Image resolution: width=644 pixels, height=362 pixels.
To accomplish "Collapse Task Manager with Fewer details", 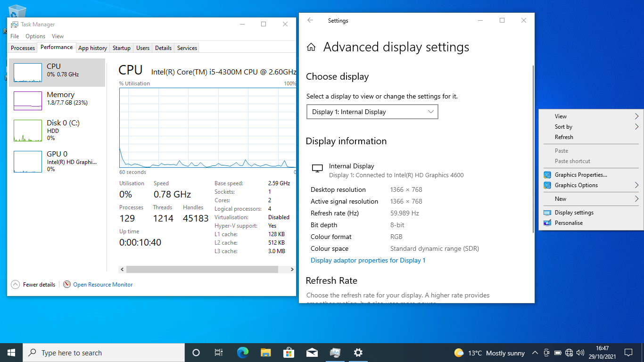I will [x=33, y=285].
